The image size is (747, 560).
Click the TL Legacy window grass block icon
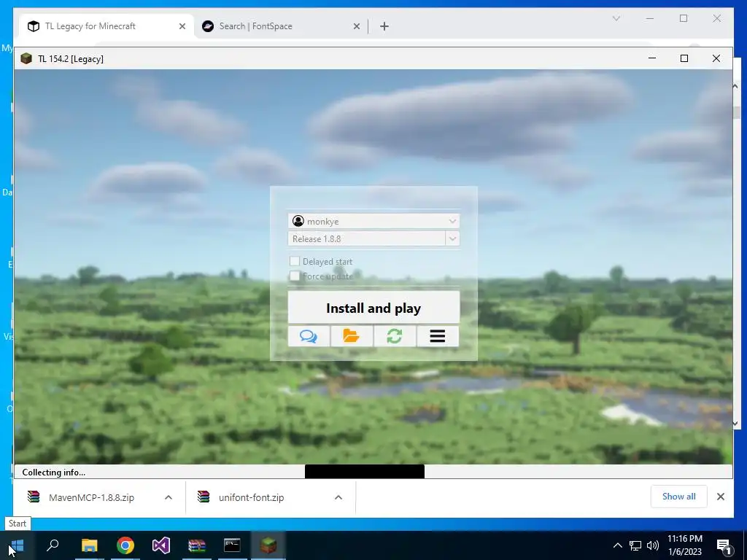coord(26,58)
